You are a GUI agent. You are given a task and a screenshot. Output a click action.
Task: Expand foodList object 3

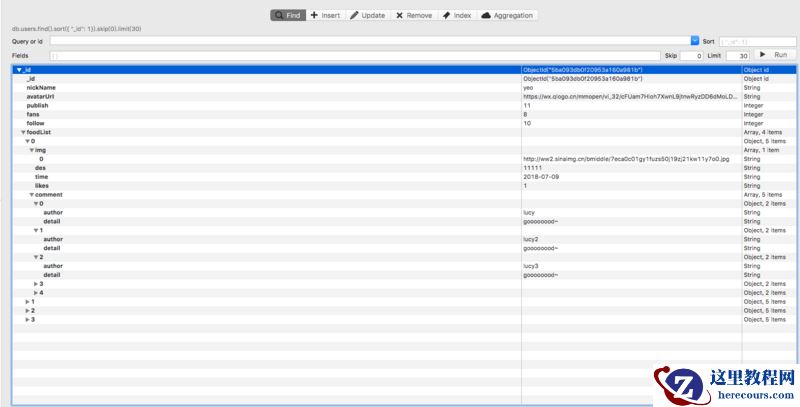[28, 319]
